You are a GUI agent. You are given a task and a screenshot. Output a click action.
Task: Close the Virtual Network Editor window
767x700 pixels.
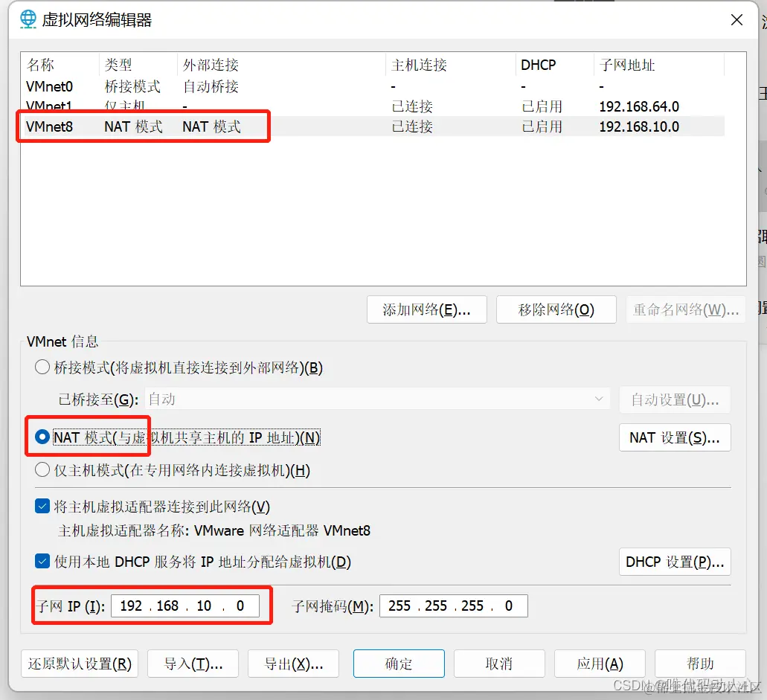click(x=736, y=20)
